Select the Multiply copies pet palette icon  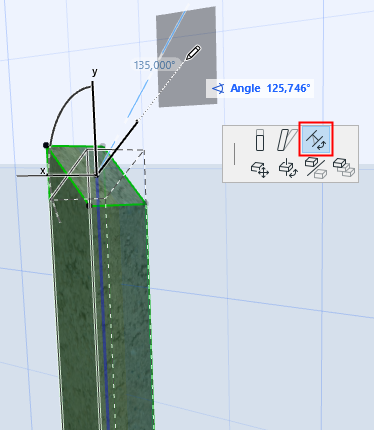[344, 168]
